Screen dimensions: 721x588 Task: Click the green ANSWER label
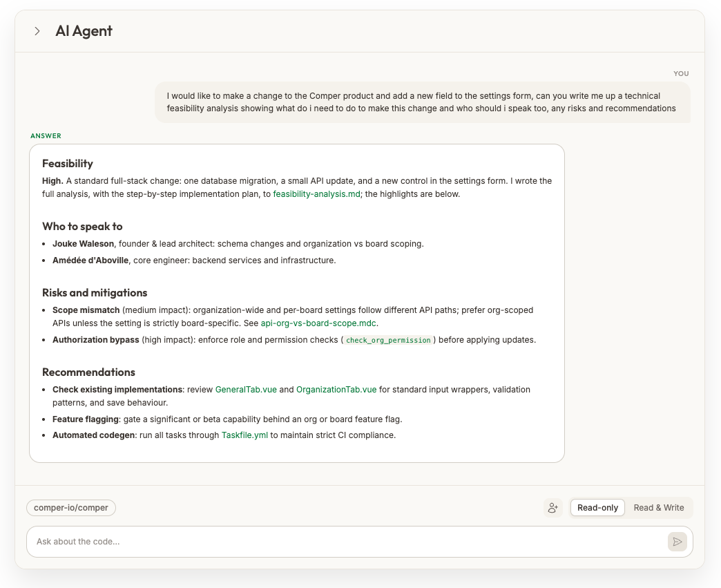click(46, 135)
